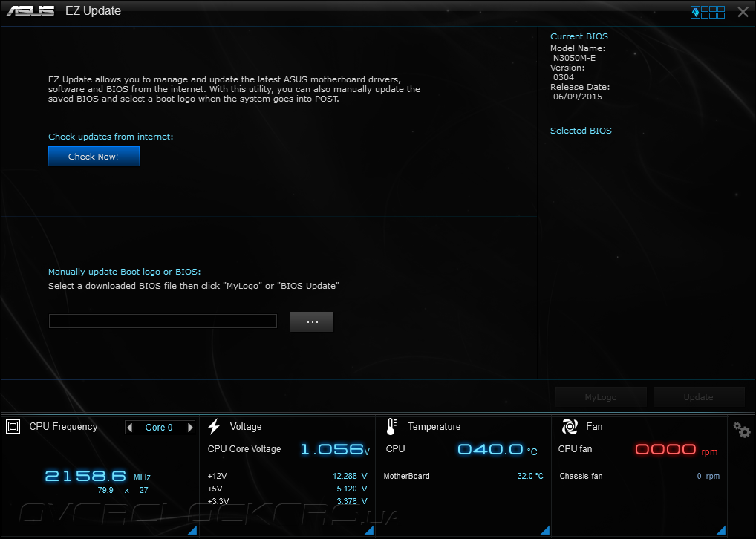756x539 pixels.
Task: Click the base clock value 79.9
Action: 105,490
